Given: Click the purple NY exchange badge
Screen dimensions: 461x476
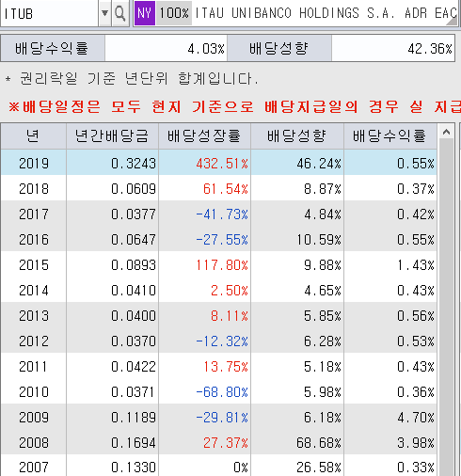Looking at the screenshot, I should [145, 13].
